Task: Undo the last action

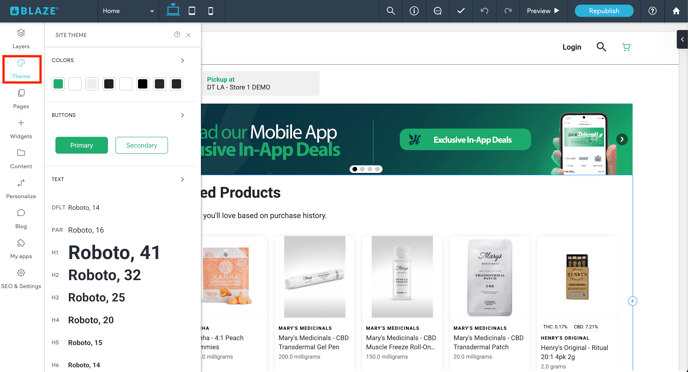Action: click(484, 11)
